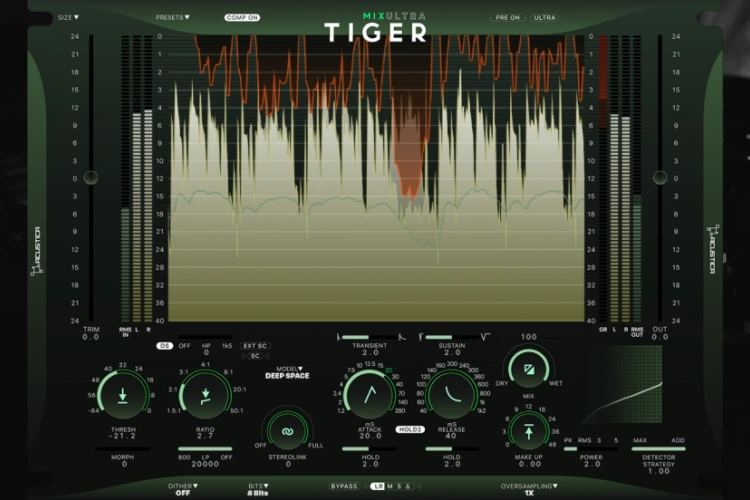Toggle the SC listen button
The width and height of the screenshot is (750, 500).
255,356
